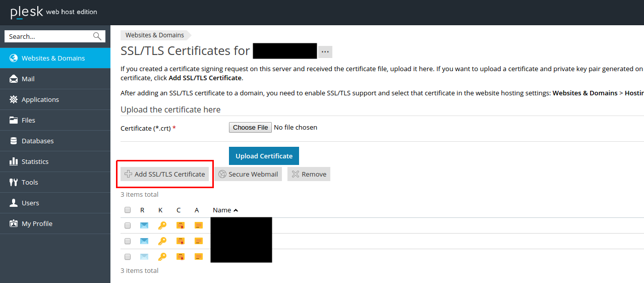Open the ellipsis menu beside the page title
The image size is (644, 283).
(x=325, y=51)
